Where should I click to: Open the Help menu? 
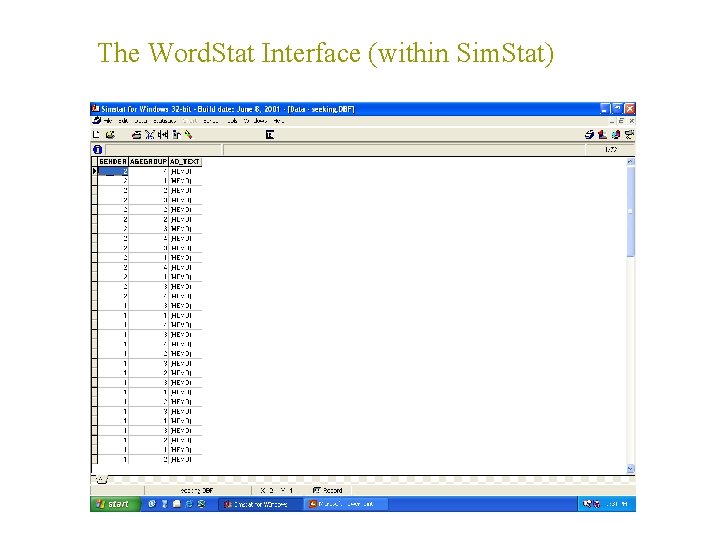[x=279, y=121]
